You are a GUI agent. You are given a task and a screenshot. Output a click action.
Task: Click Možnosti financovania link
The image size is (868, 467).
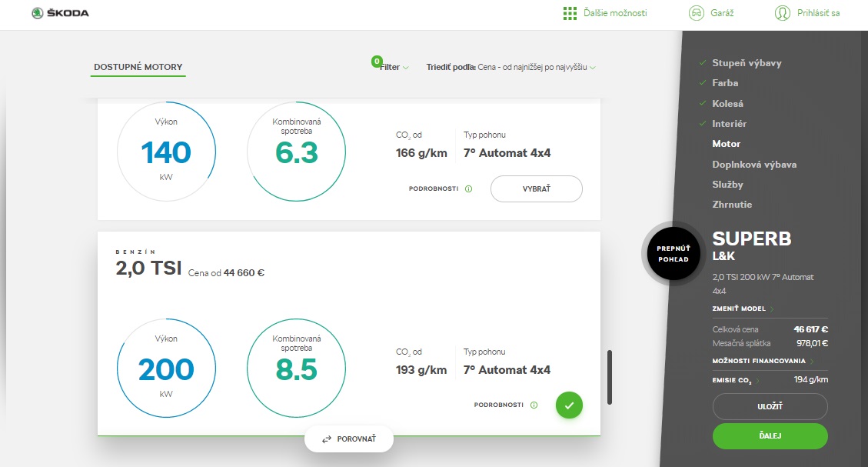[x=759, y=361]
